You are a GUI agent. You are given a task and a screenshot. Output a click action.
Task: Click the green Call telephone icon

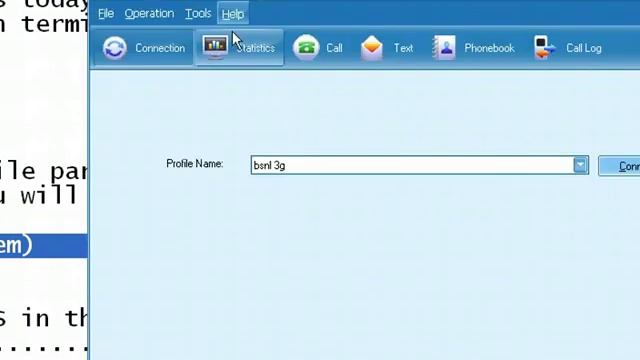[306, 48]
